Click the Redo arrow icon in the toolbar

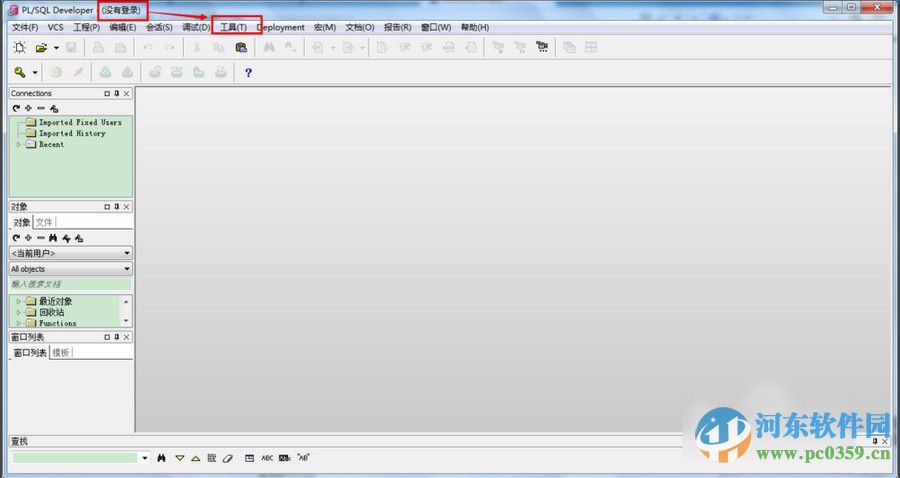170,48
